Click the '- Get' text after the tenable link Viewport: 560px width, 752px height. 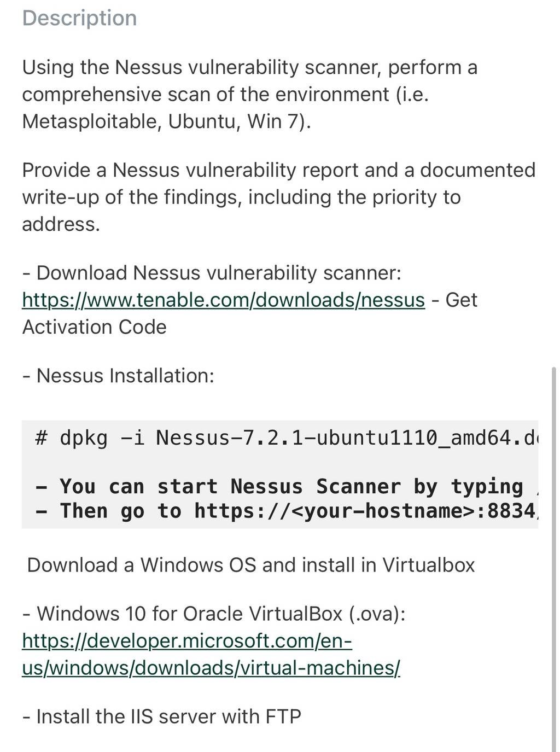coord(454,300)
